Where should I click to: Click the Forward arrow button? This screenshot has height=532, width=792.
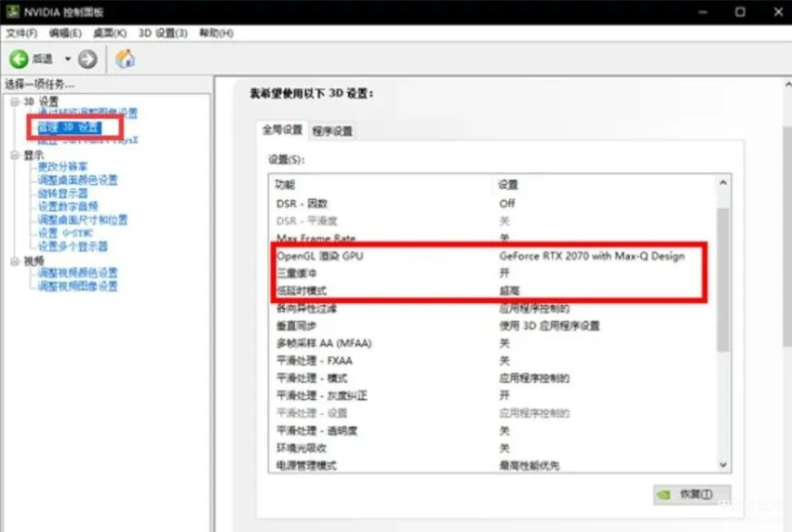pos(87,59)
